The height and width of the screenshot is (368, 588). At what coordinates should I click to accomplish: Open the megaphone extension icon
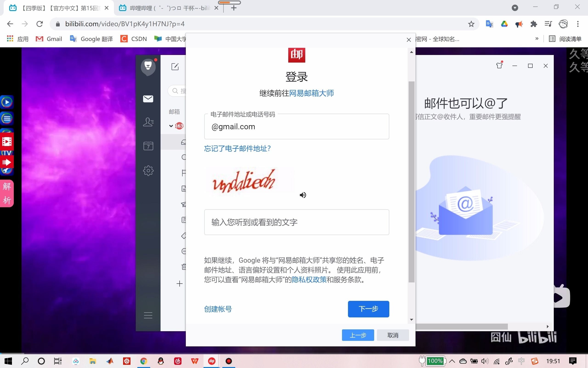click(x=519, y=24)
